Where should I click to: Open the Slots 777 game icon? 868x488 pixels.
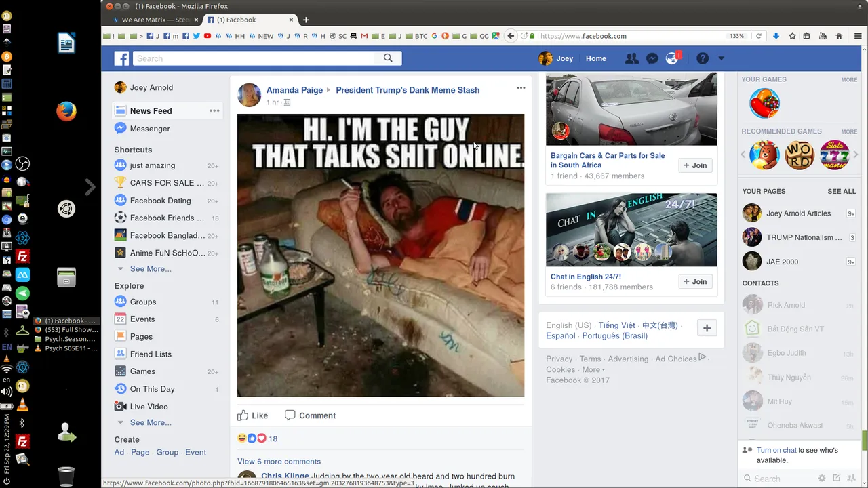tap(835, 155)
